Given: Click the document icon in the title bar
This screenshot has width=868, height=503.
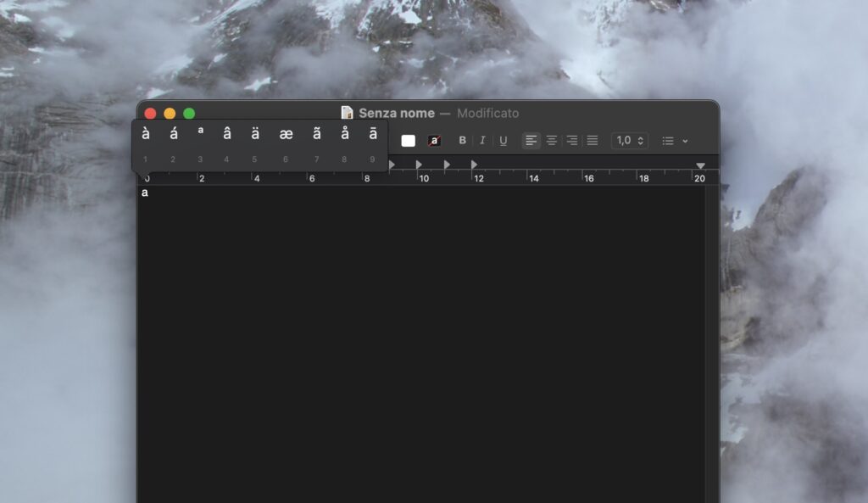Looking at the screenshot, I should pyautogui.click(x=347, y=113).
